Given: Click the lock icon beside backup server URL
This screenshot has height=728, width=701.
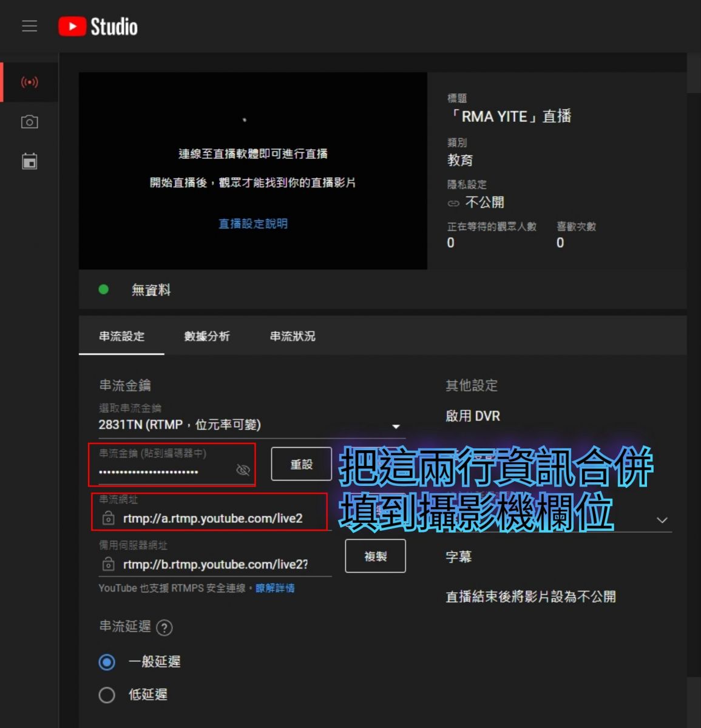Looking at the screenshot, I should coord(108,564).
